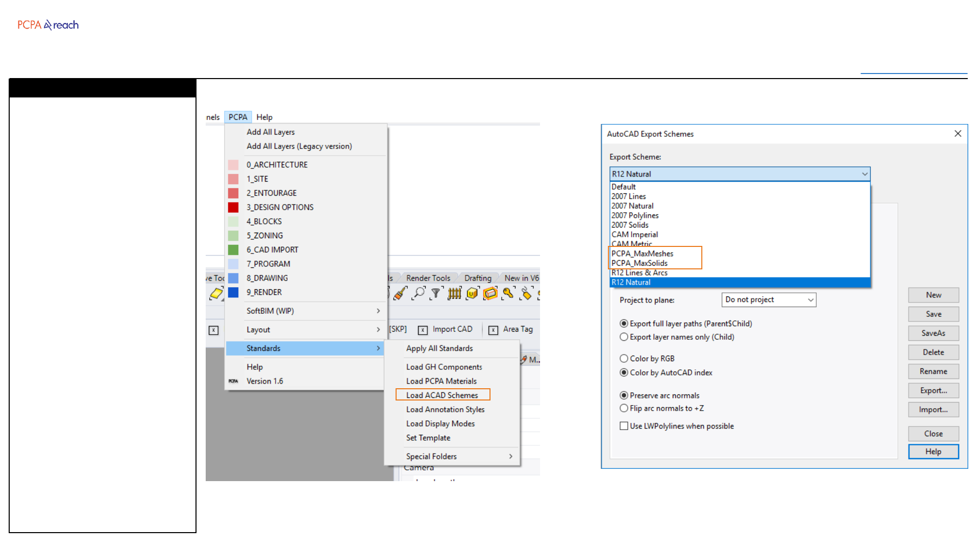Viewport: 980px width, 551px height.
Task: Open the Project to plane dropdown
Action: coord(769,300)
